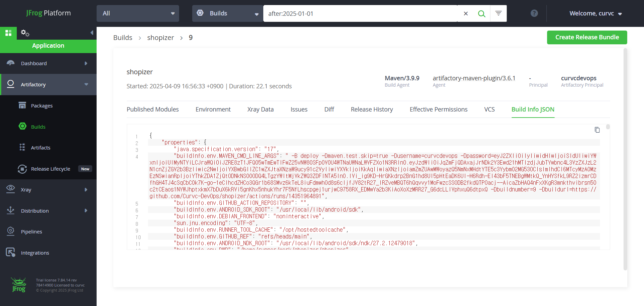Click the Xray eye icon

click(x=11, y=189)
